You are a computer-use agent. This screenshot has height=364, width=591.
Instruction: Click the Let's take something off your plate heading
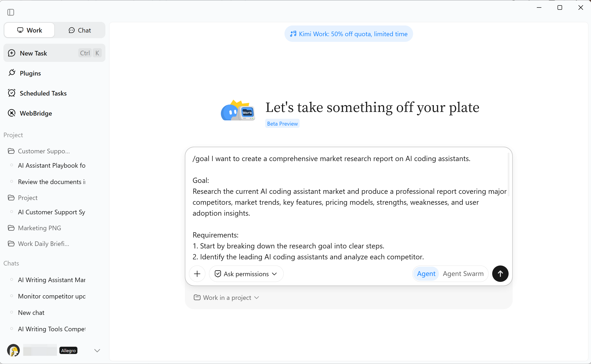372,107
